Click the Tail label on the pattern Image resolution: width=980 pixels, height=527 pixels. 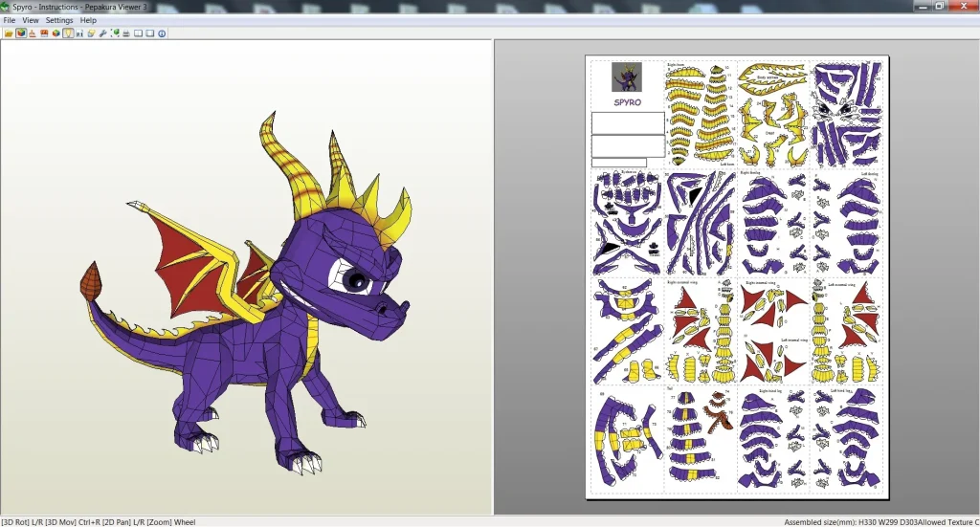point(671,389)
